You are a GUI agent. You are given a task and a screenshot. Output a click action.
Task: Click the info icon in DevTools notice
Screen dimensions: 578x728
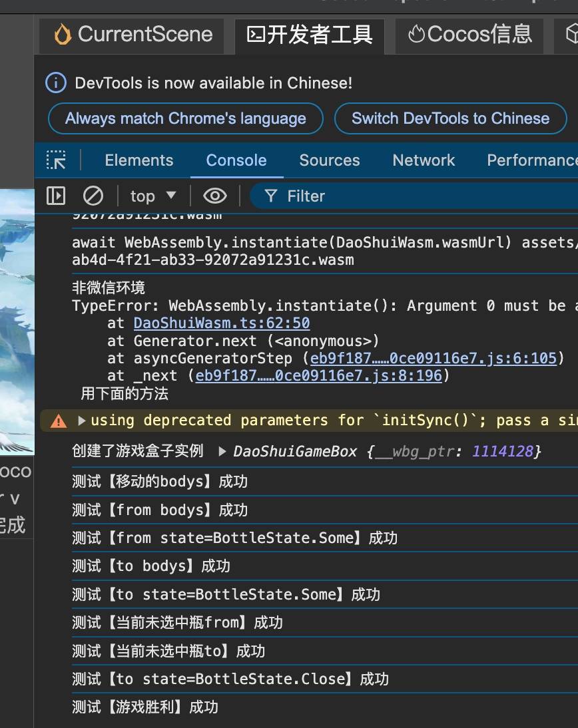[56, 83]
